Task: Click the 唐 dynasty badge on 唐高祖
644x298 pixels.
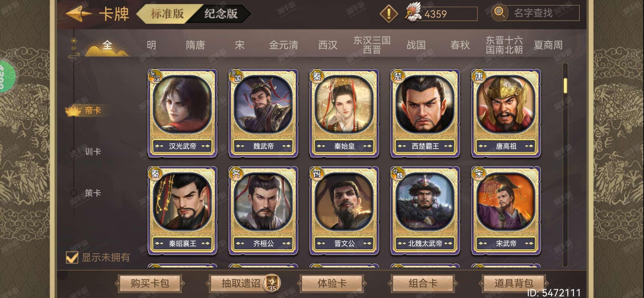Action: pos(478,76)
